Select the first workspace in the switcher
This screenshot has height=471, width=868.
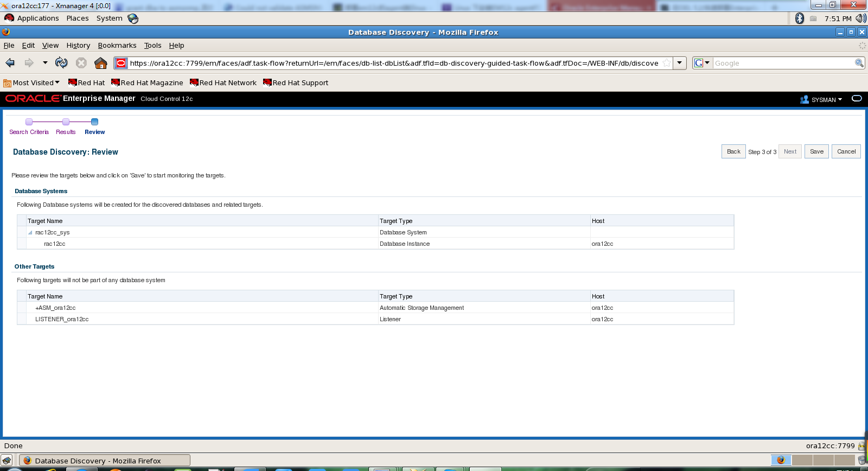click(781, 460)
